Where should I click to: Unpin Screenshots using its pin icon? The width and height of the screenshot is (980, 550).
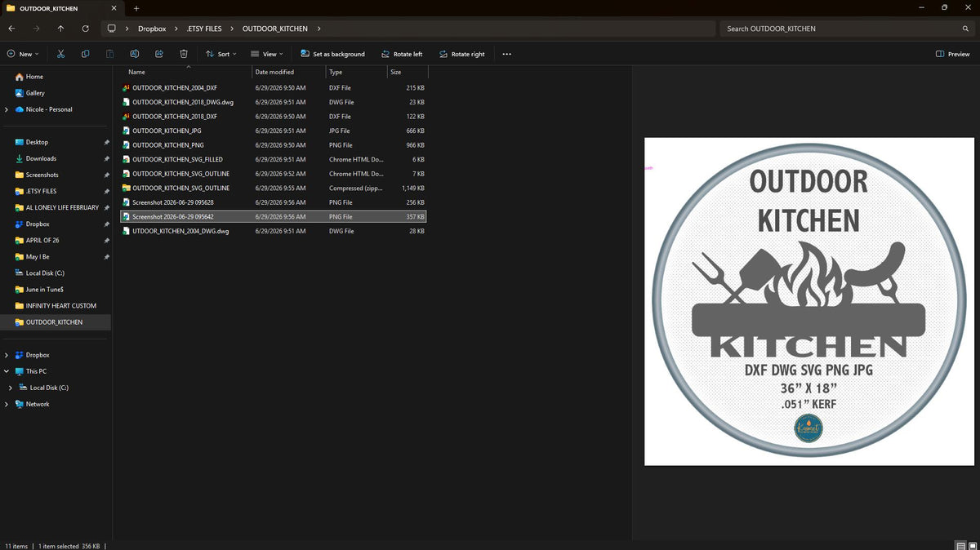coord(106,175)
